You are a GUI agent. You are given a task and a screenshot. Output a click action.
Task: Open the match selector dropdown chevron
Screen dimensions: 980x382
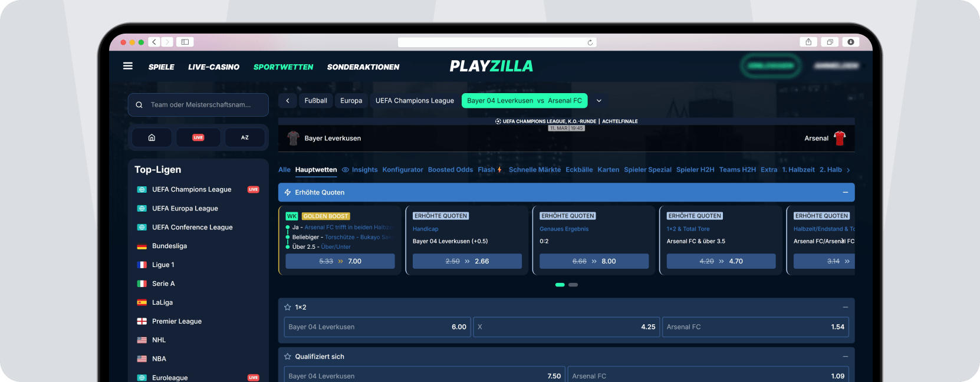[x=599, y=101]
